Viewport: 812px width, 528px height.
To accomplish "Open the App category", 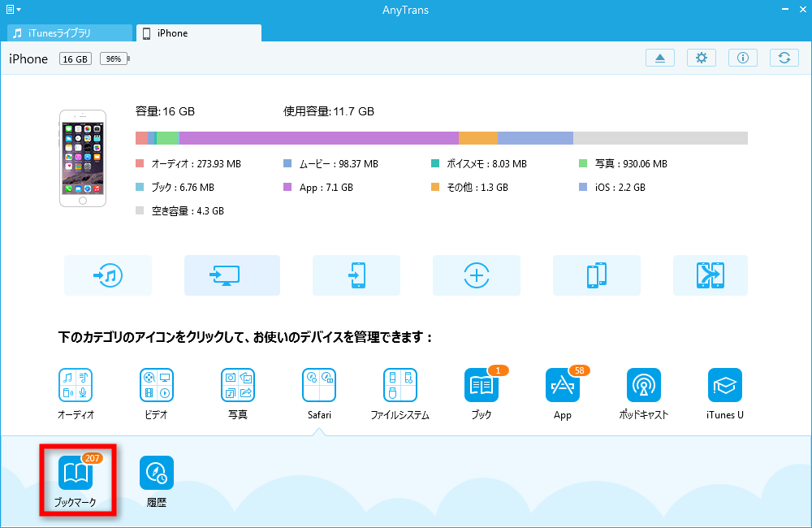I will click(563, 385).
